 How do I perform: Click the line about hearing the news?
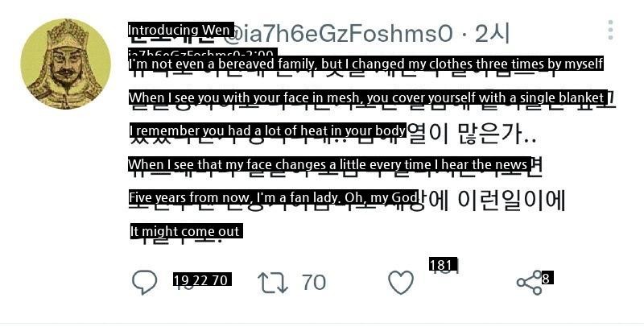point(328,165)
